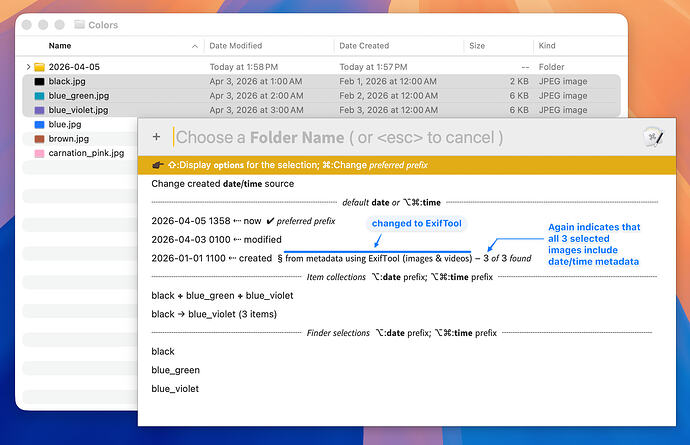Image resolution: width=690 pixels, height=445 pixels.
Task: Click the 2026-04-05 folder name
Action: 74,67
